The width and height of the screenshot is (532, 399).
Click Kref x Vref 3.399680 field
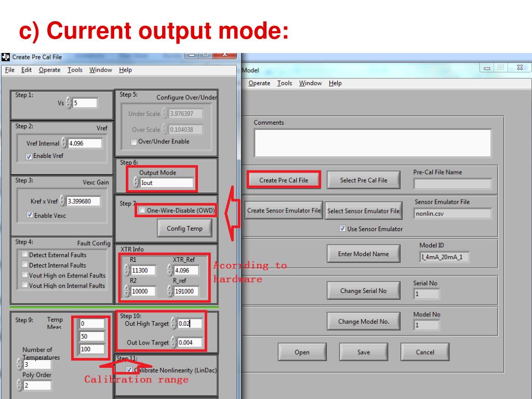84,201
